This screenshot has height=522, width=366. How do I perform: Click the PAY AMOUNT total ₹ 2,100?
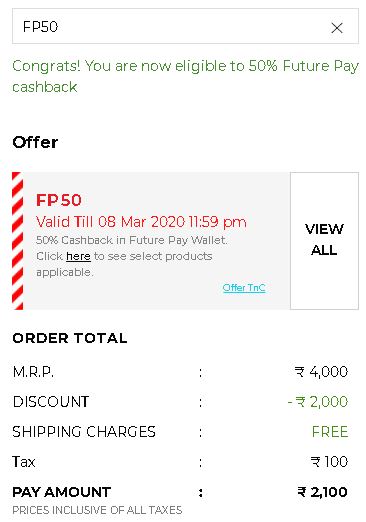[x=322, y=492]
